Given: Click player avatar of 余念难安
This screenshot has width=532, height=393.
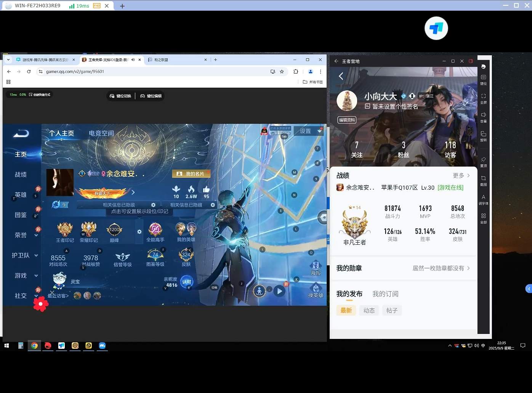Looking at the screenshot, I should [x=60, y=182].
